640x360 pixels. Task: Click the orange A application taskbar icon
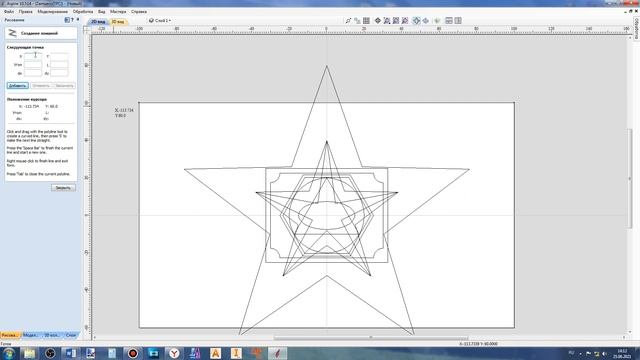(216, 353)
